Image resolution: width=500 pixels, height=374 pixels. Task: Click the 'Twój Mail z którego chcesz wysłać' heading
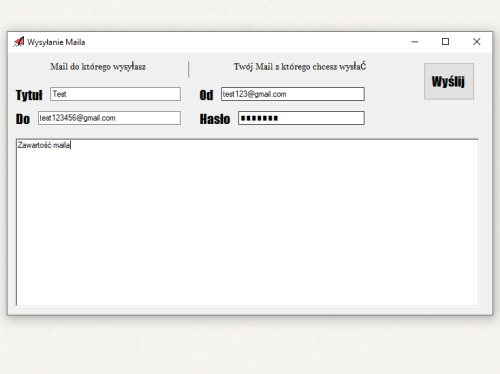tap(300, 66)
